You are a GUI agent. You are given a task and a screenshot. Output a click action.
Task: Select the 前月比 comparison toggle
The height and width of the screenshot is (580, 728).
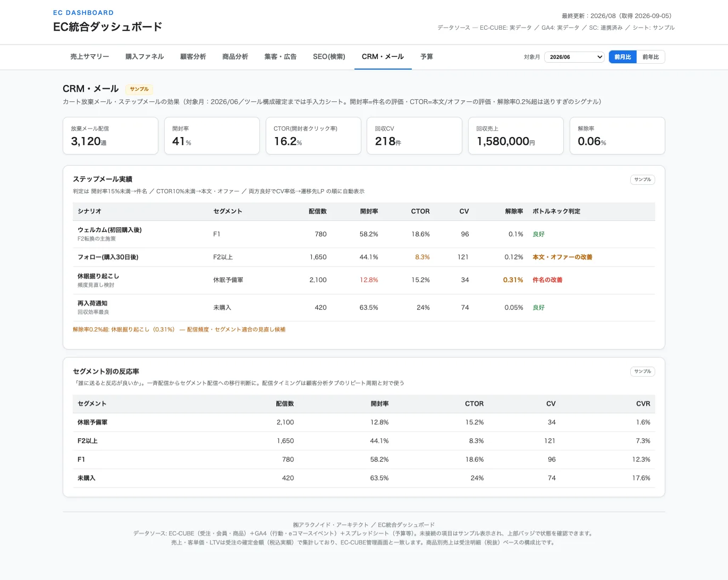(623, 57)
